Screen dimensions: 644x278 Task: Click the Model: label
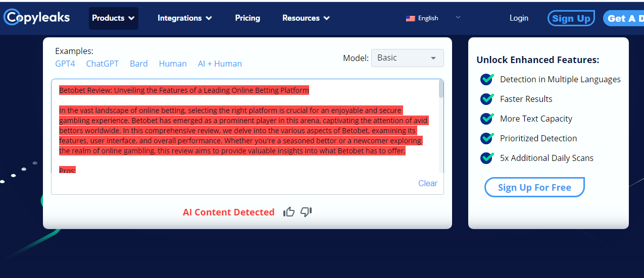356,58
